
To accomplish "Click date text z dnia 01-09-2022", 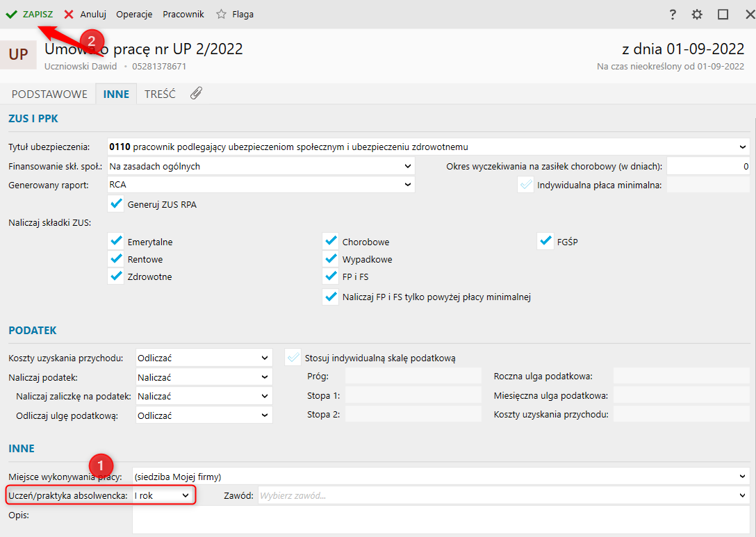I will pyautogui.click(x=683, y=49).
